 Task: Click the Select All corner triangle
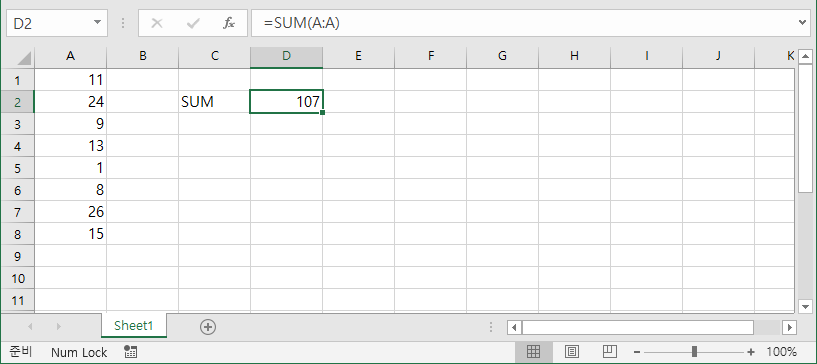[x=23, y=58]
